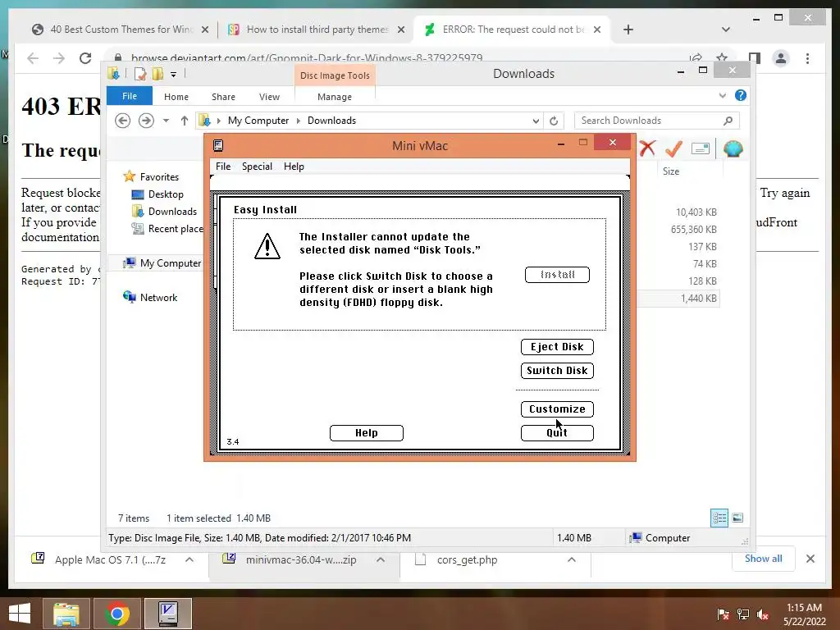The width and height of the screenshot is (840, 630).
Task: Switch to the Share ribbon tab
Action: (x=223, y=97)
